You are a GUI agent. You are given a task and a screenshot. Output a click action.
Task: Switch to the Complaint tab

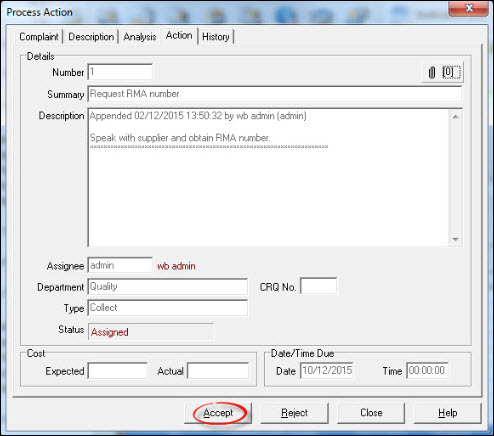pos(39,37)
